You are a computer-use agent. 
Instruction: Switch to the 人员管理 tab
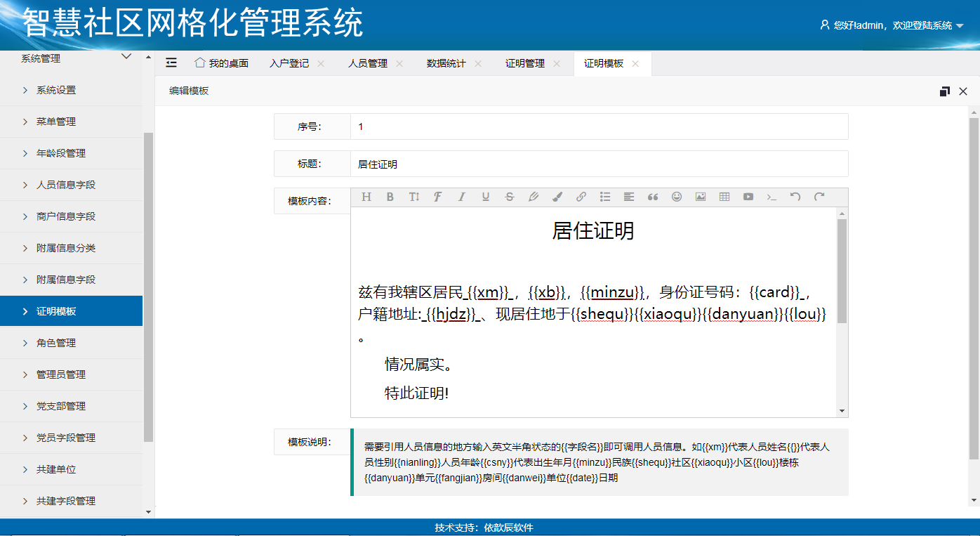[367, 63]
